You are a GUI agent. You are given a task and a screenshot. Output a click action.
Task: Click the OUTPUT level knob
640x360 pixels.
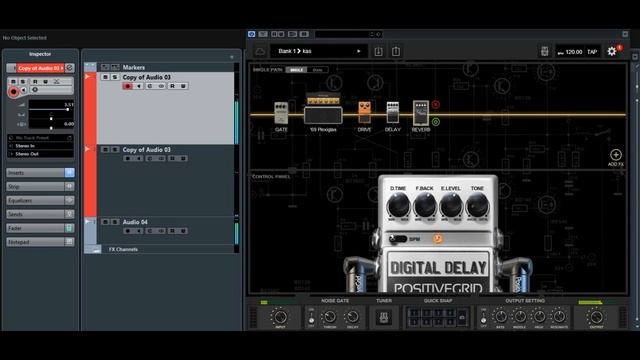pyautogui.click(x=596, y=317)
